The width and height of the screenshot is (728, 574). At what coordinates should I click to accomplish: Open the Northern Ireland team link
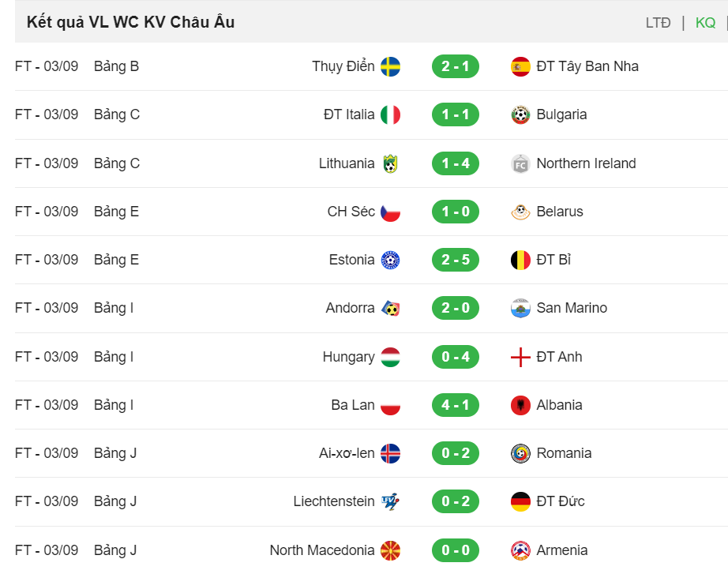pos(586,163)
